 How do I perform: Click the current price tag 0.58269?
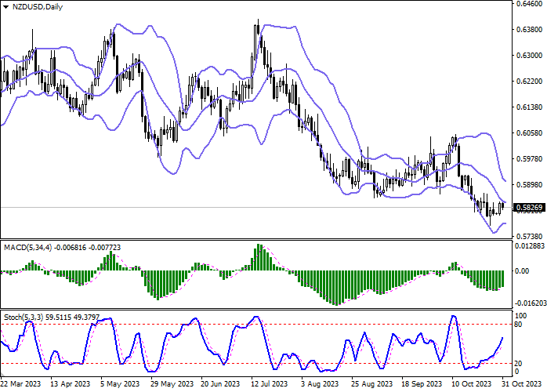point(528,208)
